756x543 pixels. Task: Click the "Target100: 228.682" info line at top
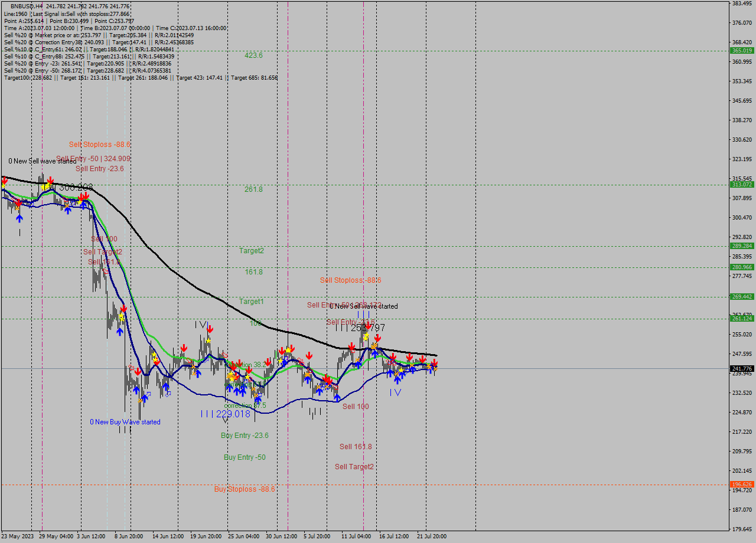[27, 77]
